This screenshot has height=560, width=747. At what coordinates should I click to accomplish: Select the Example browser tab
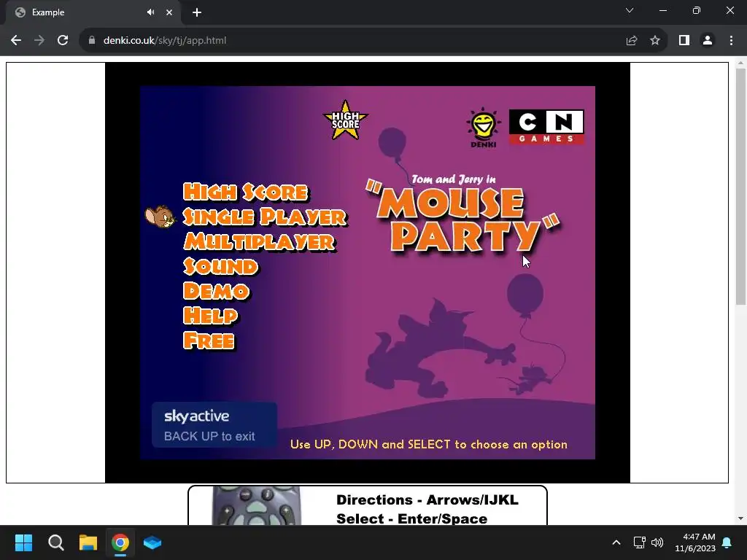coord(93,12)
